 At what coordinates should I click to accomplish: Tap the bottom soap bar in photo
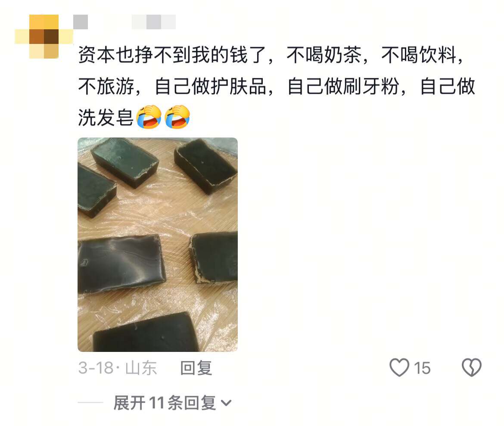[146, 333]
